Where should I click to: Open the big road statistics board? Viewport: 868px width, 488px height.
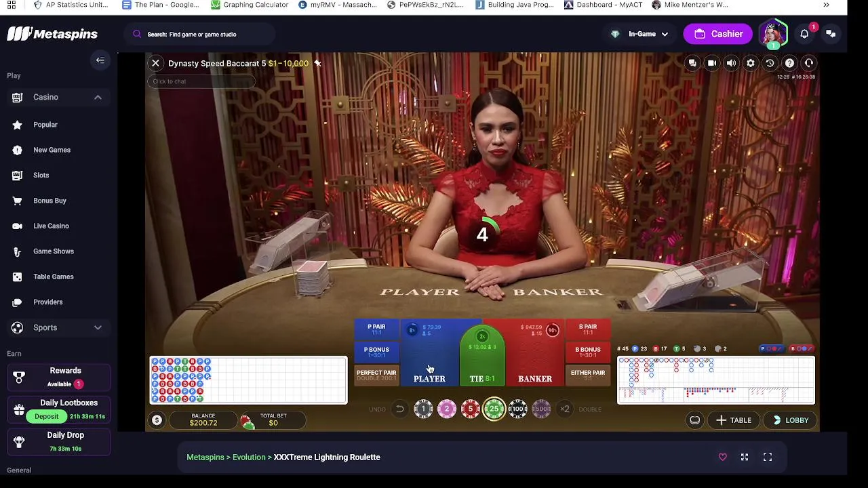click(716, 380)
